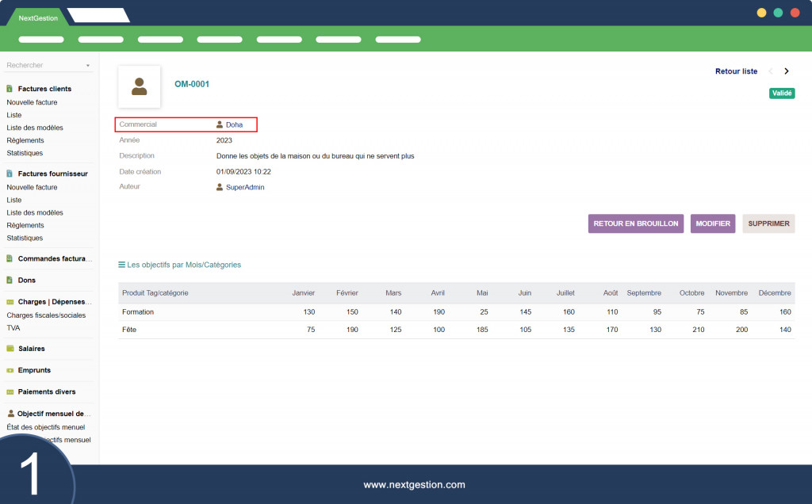Go to previous record using left chevron
This screenshot has width=812, height=504.
[770, 71]
